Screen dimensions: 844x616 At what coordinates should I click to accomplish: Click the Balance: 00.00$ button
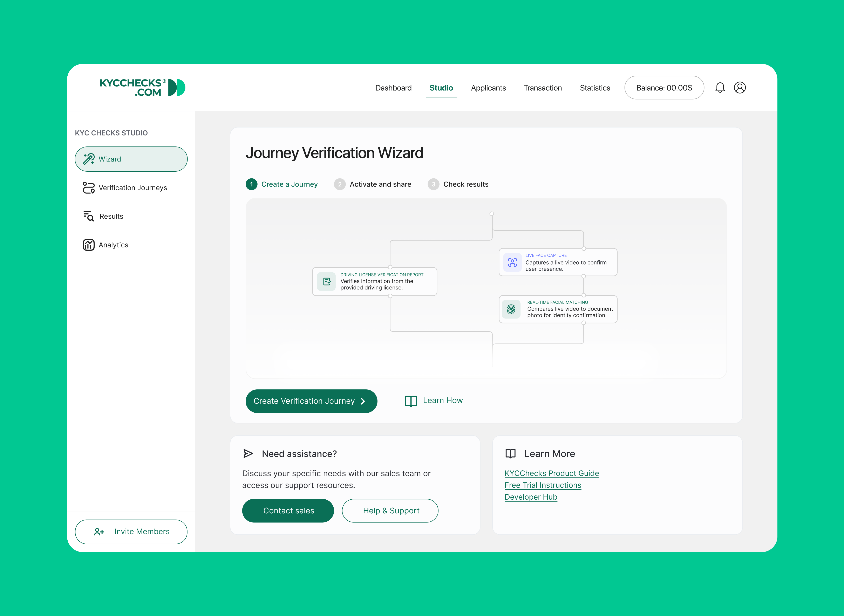click(664, 88)
